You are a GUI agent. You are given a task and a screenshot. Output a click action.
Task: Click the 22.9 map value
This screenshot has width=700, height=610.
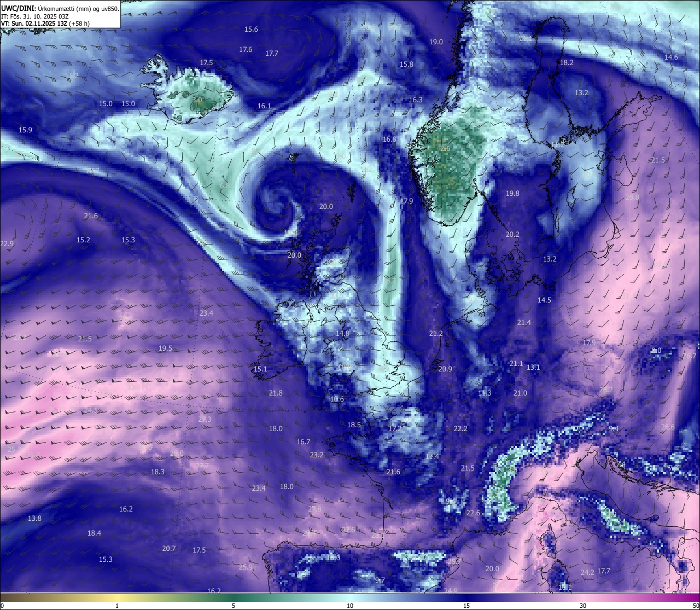[7, 244]
